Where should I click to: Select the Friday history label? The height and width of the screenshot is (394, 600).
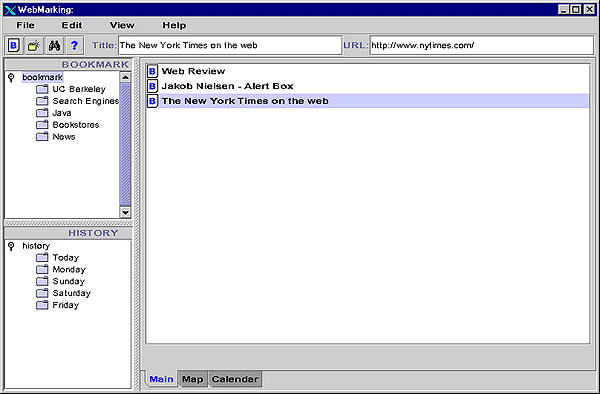point(65,305)
